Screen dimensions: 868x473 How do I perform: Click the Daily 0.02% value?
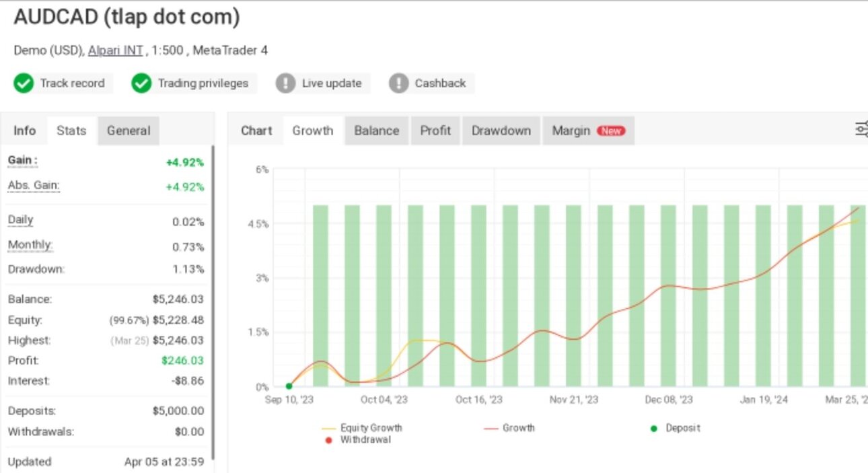click(188, 222)
